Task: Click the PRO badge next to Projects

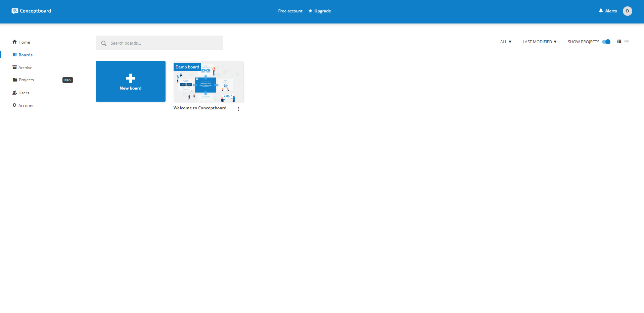Action: coord(67,80)
